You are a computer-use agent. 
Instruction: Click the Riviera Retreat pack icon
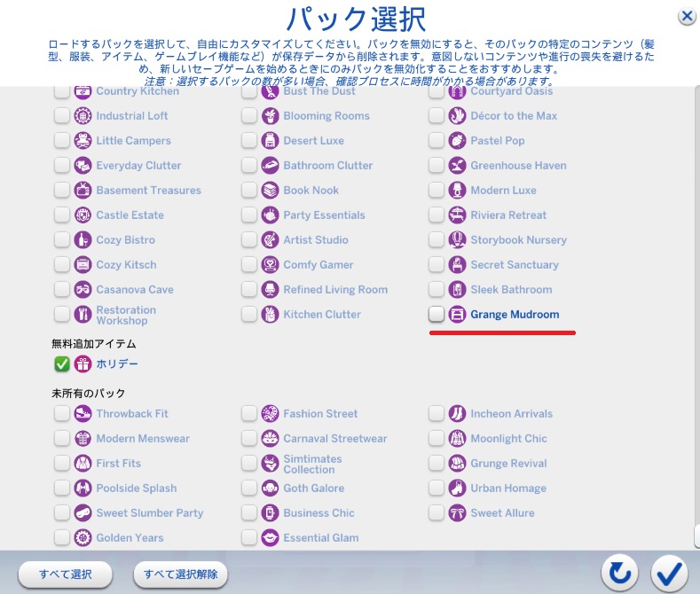coord(457,215)
